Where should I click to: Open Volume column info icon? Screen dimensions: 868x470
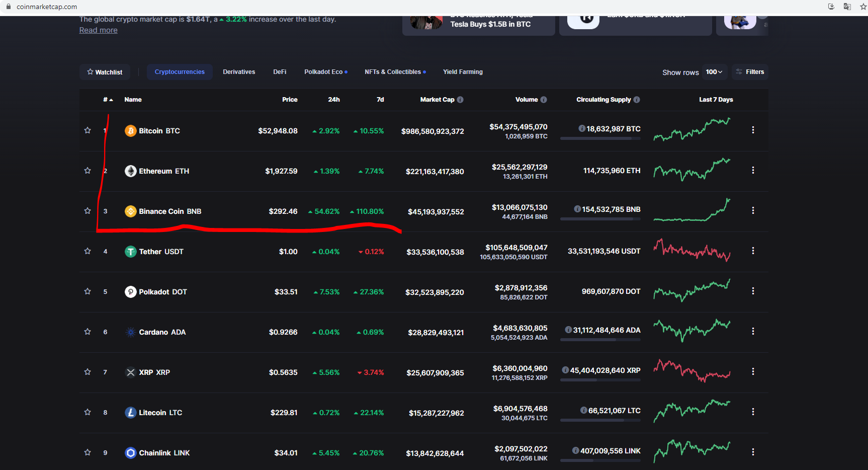click(544, 100)
